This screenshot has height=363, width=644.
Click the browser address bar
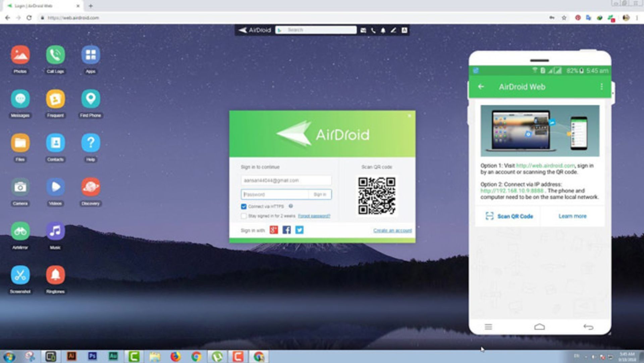(292, 18)
